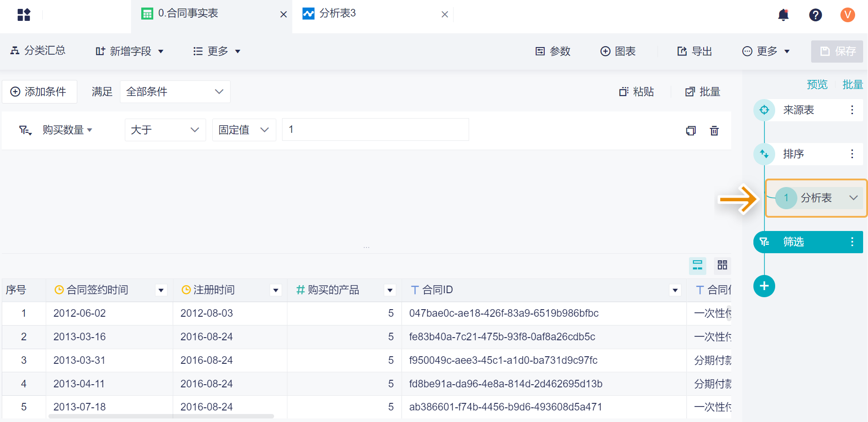The image size is (868, 422).
Task: Click the 序号 column header
Action: pyautogui.click(x=24, y=290)
